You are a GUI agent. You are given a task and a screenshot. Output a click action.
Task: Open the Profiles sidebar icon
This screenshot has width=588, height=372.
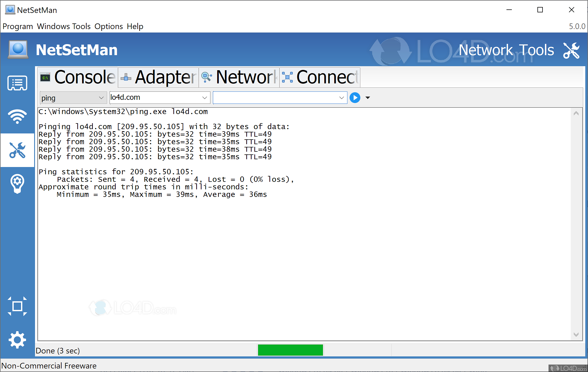(x=17, y=83)
